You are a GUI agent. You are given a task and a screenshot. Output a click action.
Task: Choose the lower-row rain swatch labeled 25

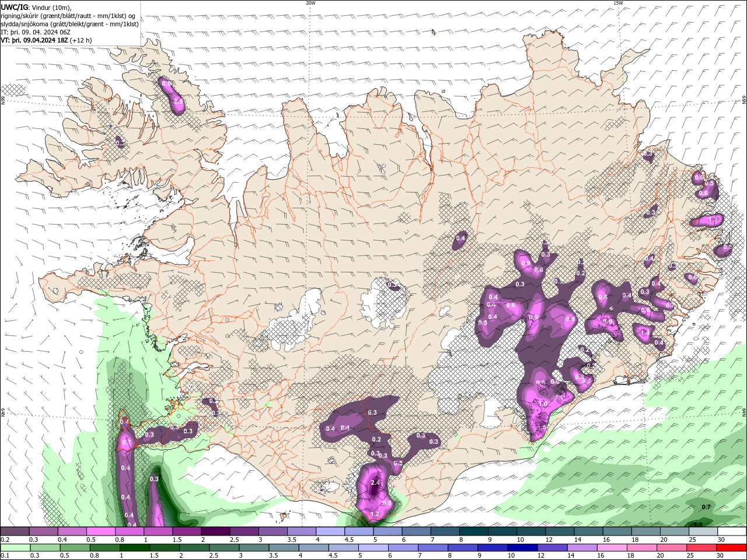[x=702, y=548]
